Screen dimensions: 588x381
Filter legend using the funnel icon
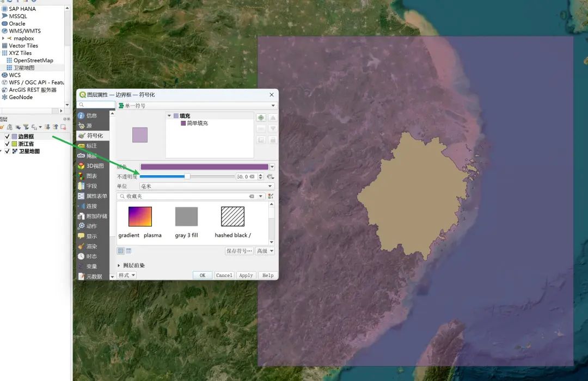[27, 127]
